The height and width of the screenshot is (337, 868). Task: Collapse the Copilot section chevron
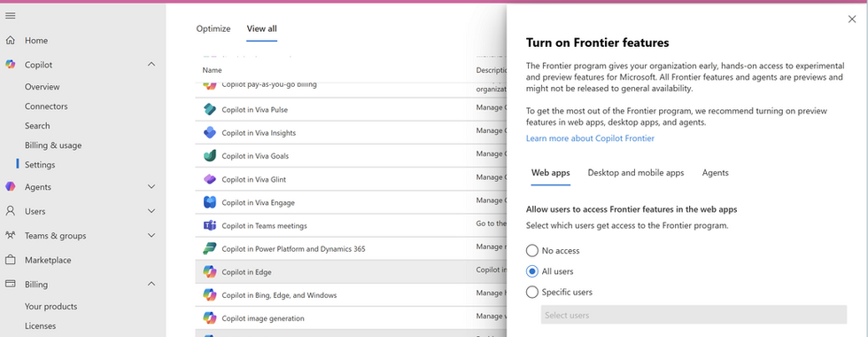(x=151, y=64)
